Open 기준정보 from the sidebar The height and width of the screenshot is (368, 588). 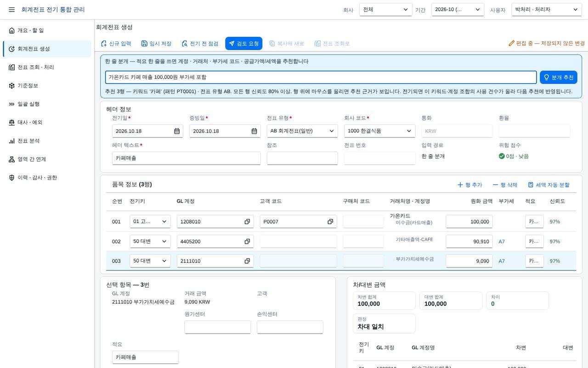47,86
